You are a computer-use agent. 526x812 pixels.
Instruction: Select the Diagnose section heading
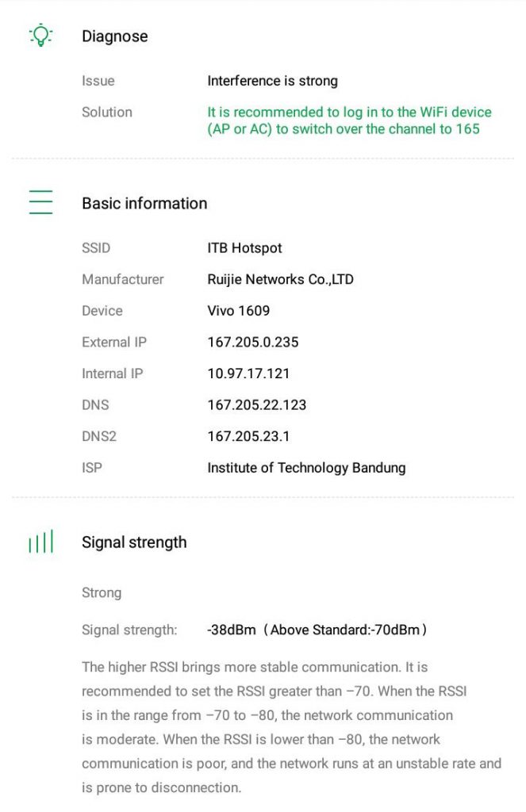coord(115,36)
